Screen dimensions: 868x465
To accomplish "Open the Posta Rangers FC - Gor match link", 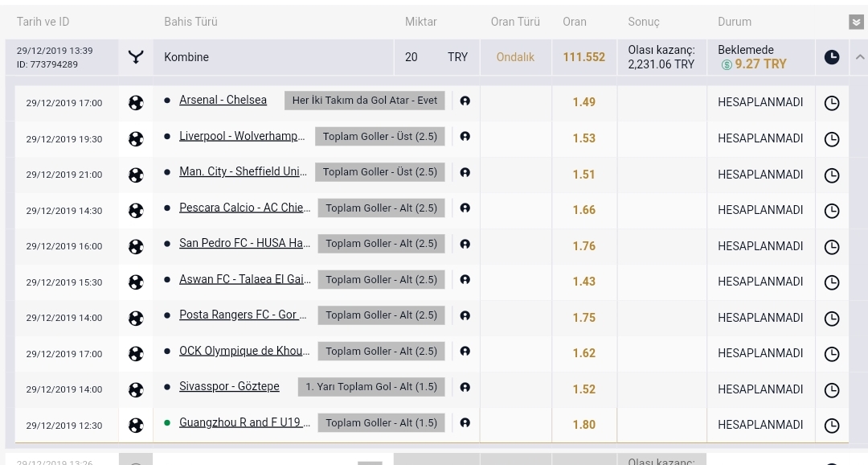I will [243, 315].
